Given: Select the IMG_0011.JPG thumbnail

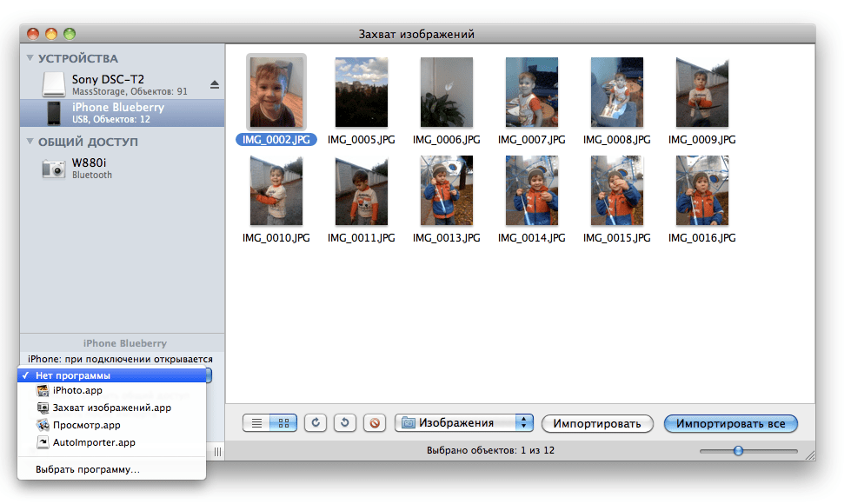Looking at the screenshot, I should (362, 190).
